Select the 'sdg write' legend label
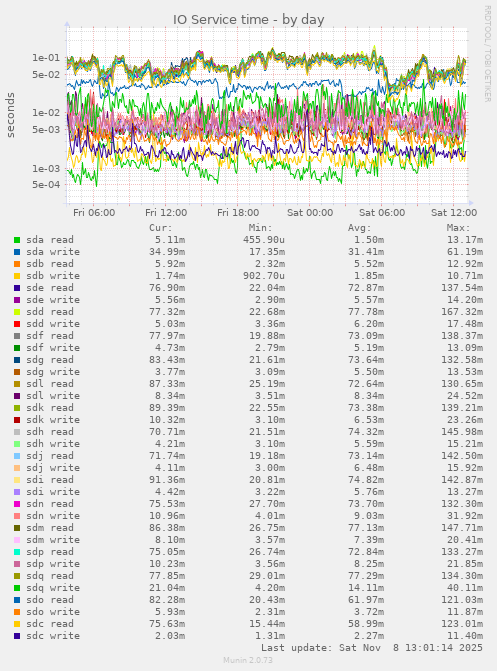This screenshot has height=671, width=497. (x=53, y=372)
